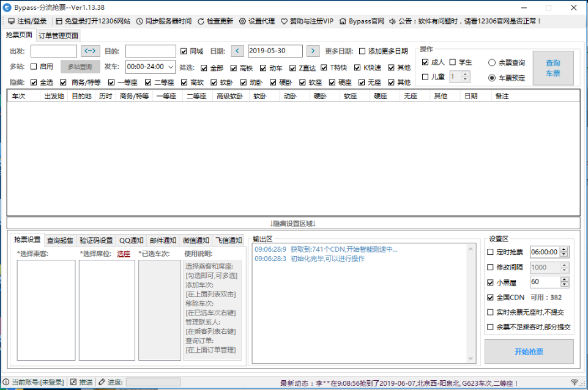
Task: Collapse the 隐藏设置区域 settings bar
Action: point(293,224)
